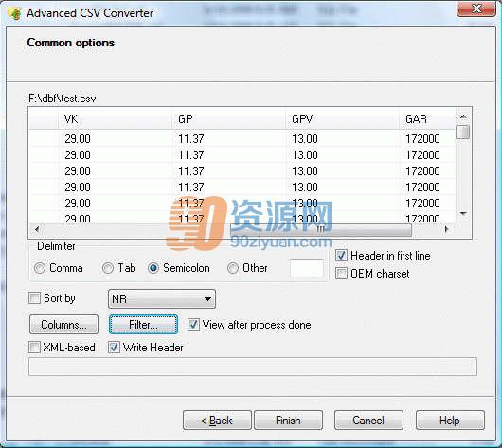Click the Finish button

tap(288, 421)
